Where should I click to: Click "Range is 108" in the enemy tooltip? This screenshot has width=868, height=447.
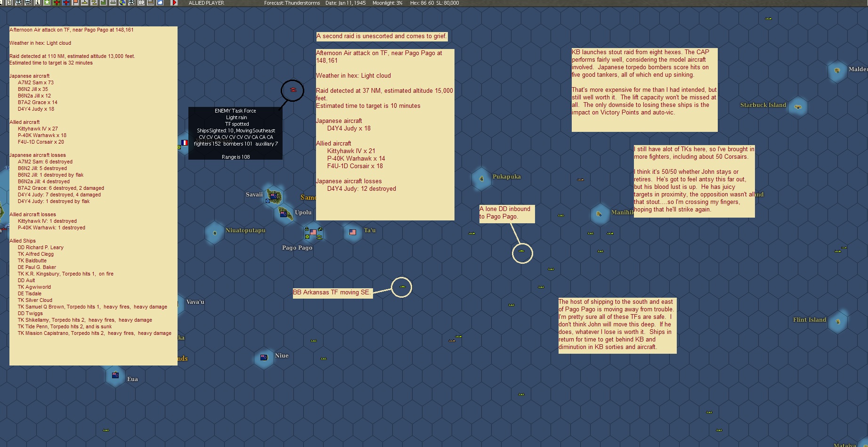[x=235, y=157]
